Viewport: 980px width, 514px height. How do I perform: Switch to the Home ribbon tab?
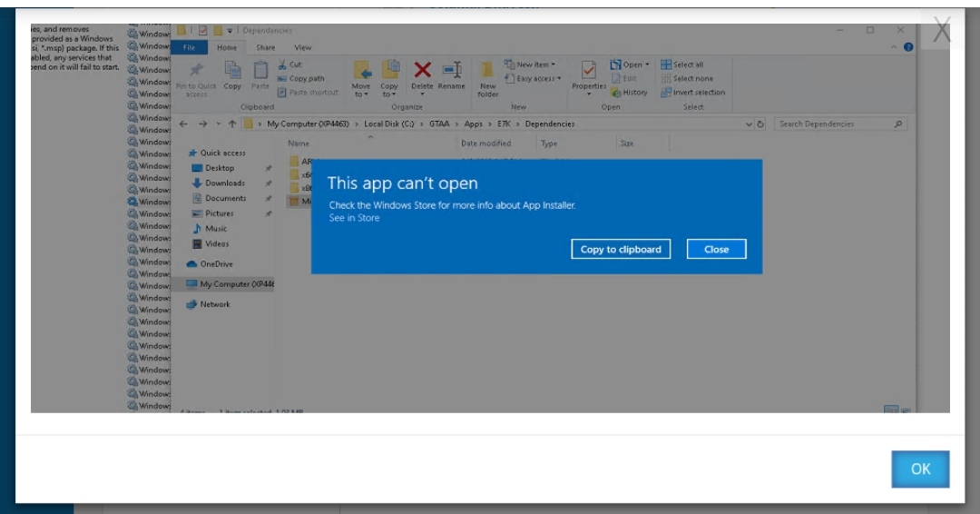[226, 47]
